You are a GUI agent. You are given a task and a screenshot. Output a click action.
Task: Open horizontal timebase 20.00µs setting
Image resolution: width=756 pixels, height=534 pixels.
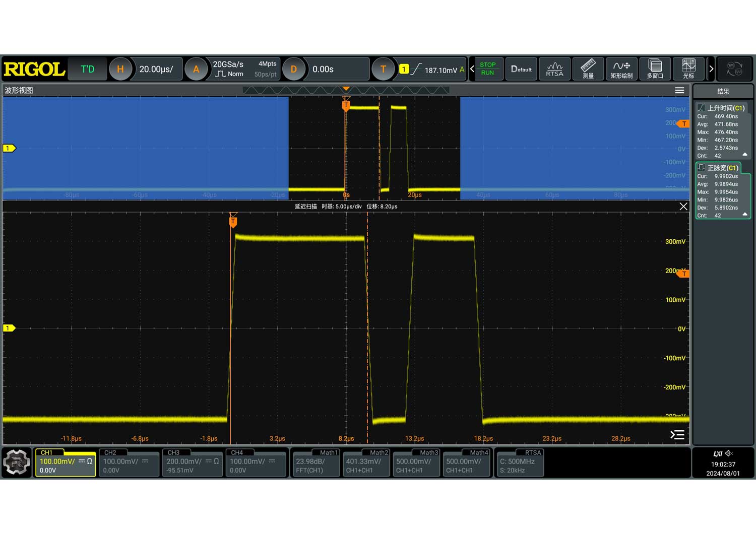click(x=156, y=70)
